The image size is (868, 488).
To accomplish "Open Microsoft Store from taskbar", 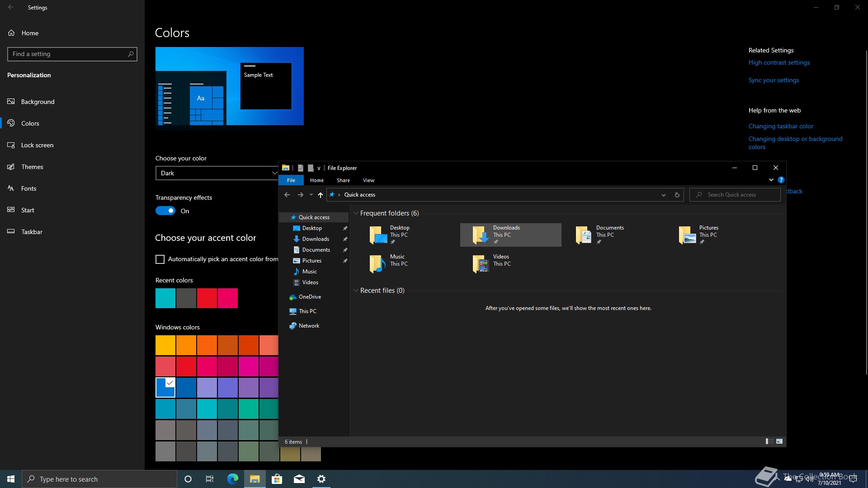I will pyautogui.click(x=277, y=479).
